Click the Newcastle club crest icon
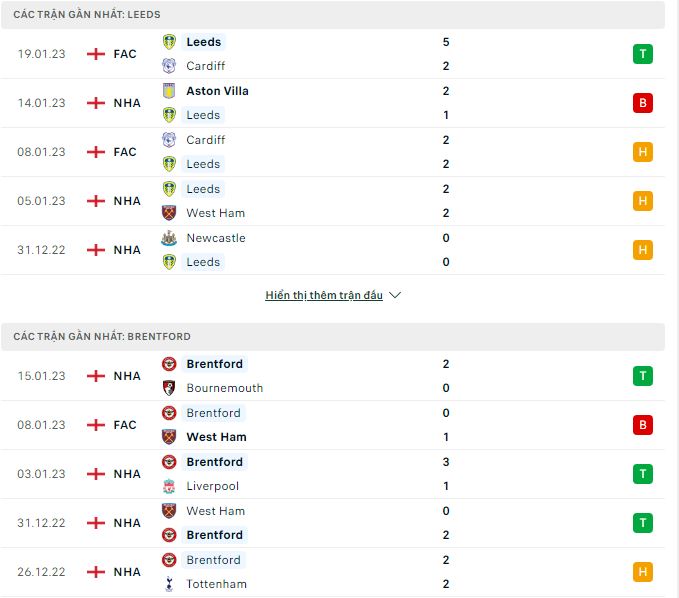679x598 pixels. click(x=169, y=238)
